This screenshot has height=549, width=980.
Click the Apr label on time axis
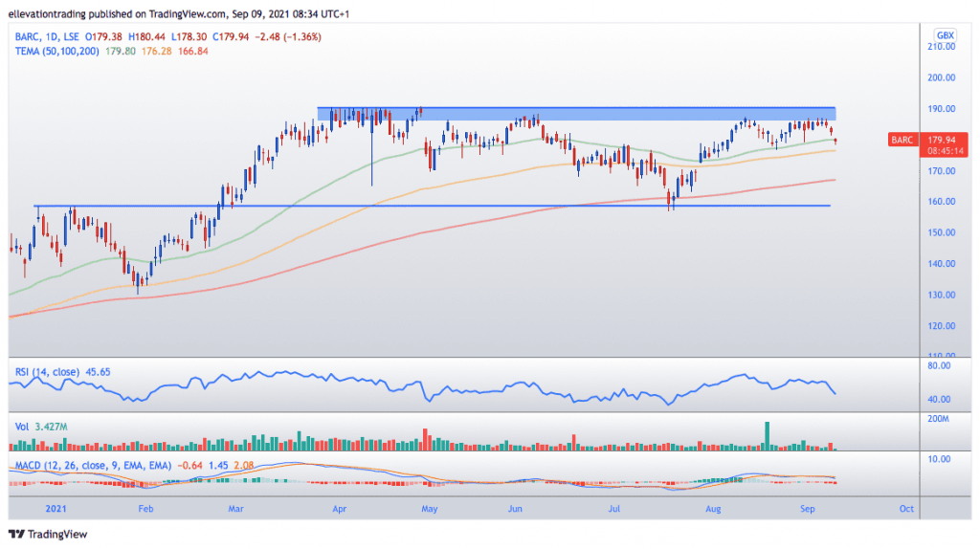click(x=340, y=509)
